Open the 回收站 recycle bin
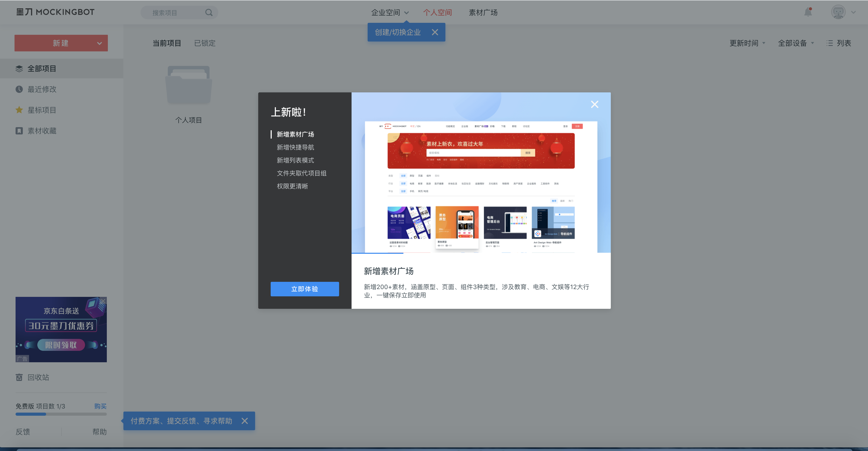868x451 pixels. [38, 377]
